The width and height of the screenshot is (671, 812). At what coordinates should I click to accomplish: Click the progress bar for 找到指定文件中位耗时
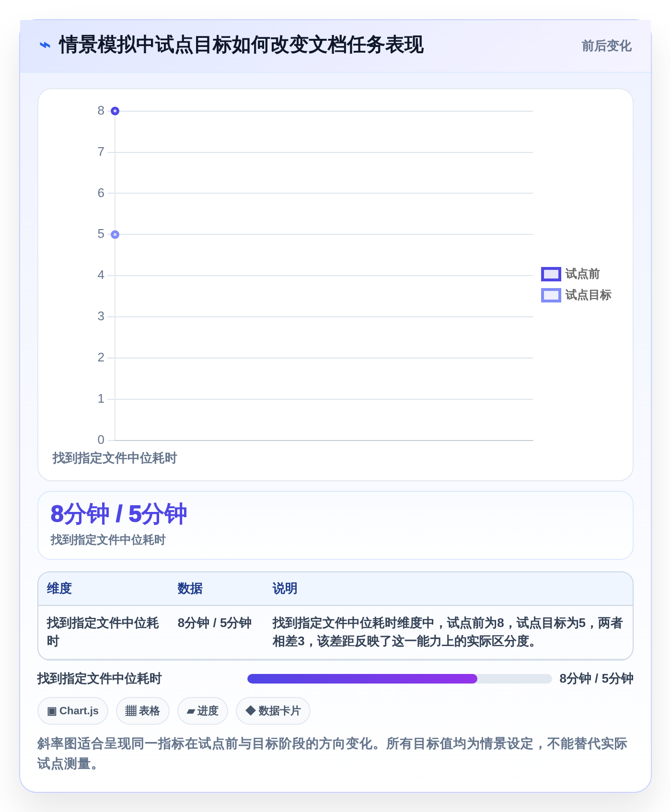(400, 679)
